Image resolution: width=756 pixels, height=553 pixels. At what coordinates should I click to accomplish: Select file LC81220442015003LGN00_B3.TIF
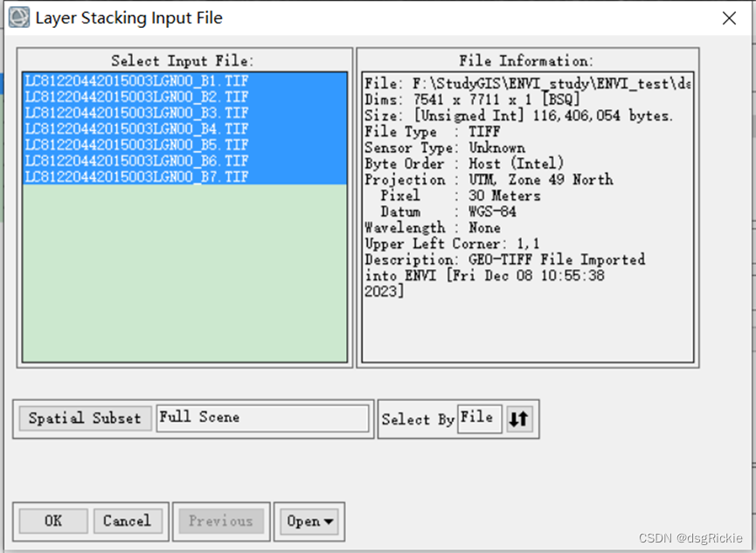184,113
